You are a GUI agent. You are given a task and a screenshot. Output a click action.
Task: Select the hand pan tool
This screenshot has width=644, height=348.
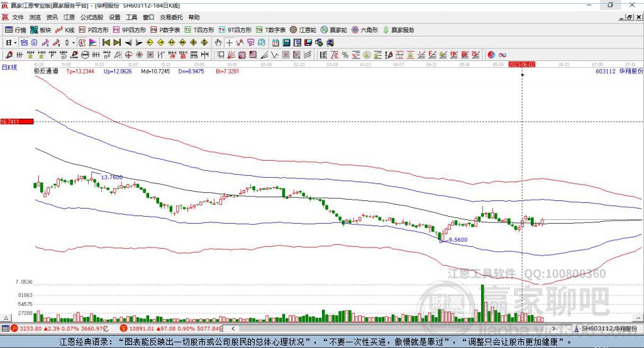pos(218,42)
